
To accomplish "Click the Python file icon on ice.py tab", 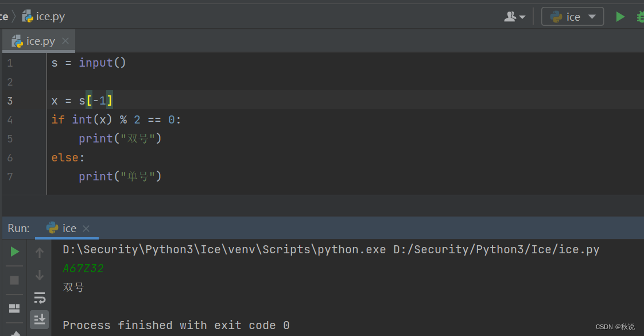I will click(17, 41).
